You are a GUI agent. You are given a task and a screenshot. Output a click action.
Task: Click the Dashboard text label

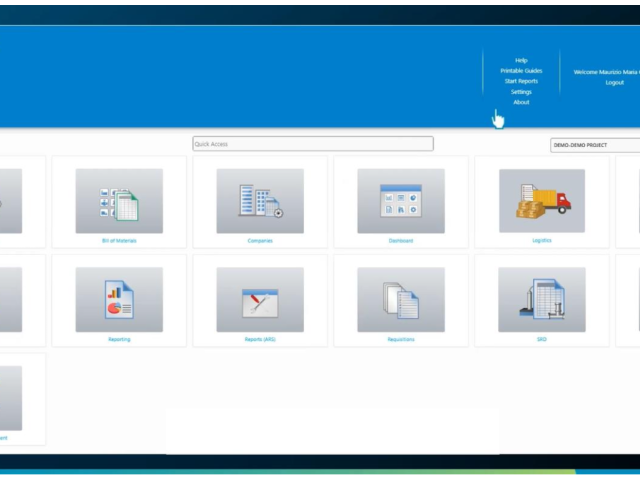click(x=401, y=241)
